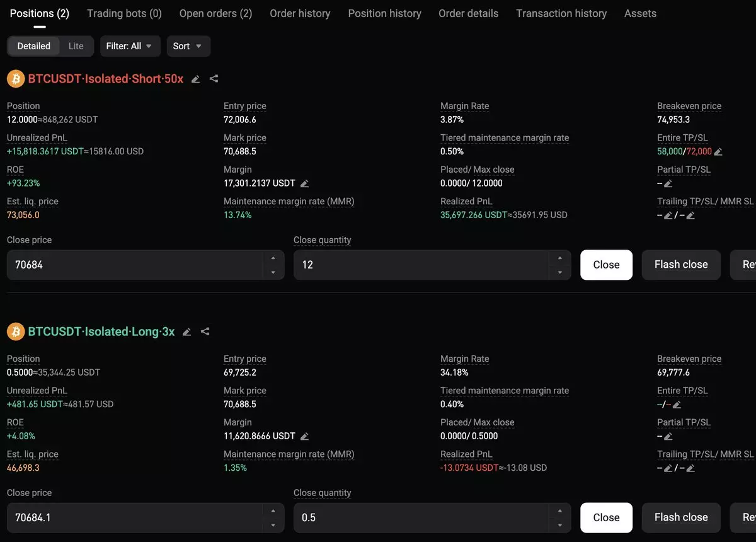
Task: Decrease close price 70684
Action: click(x=273, y=272)
